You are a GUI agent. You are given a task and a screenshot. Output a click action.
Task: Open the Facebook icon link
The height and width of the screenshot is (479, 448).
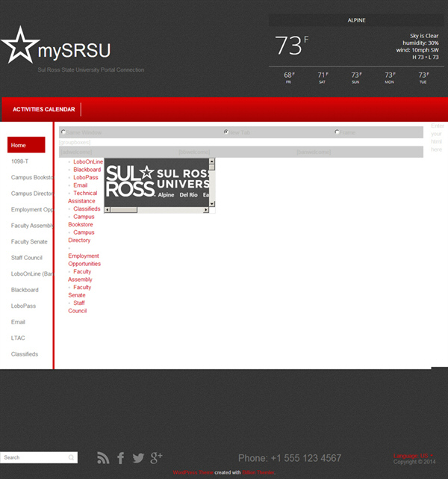121,458
